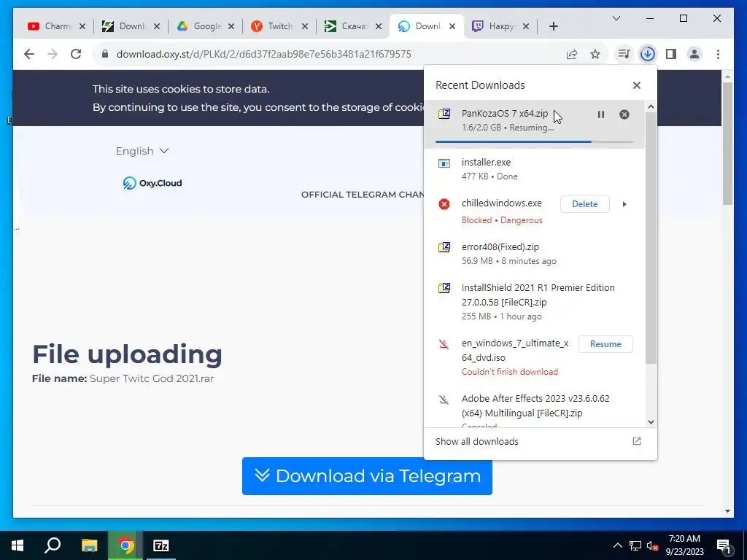747x560 pixels.
Task: Open Chrome profile avatar menu
Action: (694, 54)
